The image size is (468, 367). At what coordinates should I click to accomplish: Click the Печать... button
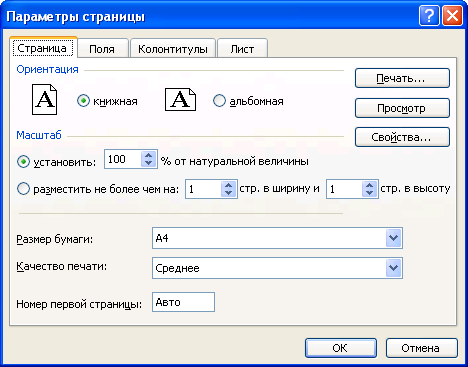click(402, 78)
